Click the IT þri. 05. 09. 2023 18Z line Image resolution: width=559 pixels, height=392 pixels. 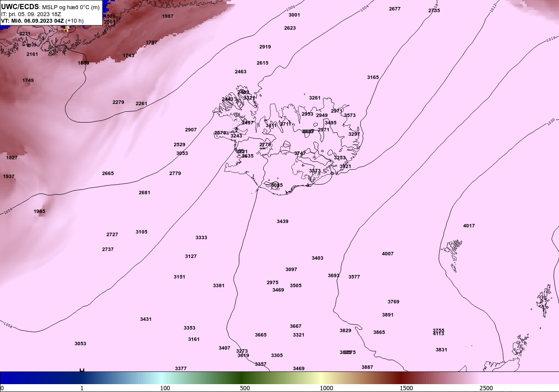[x=31, y=14]
